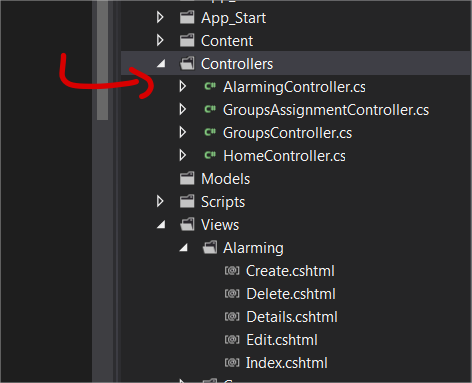Expand GroupsAssignmentController.cs node arrow
The height and width of the screenshot is (383, 472).
183,109
